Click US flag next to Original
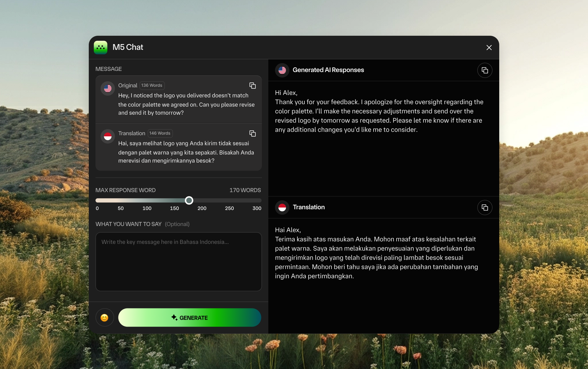588x369 pixels. pyautogui.click(x=108, y=88)
